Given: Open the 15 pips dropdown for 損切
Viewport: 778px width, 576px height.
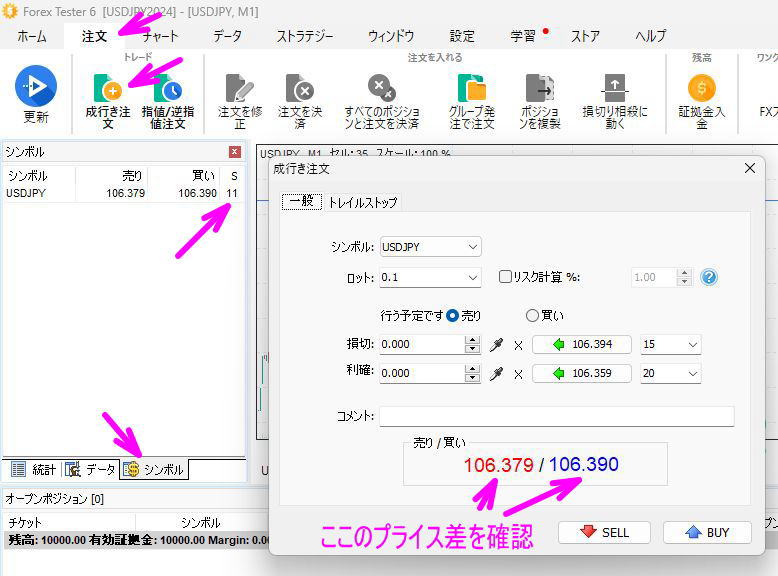Looking at the screenshot, I should 693,344.
